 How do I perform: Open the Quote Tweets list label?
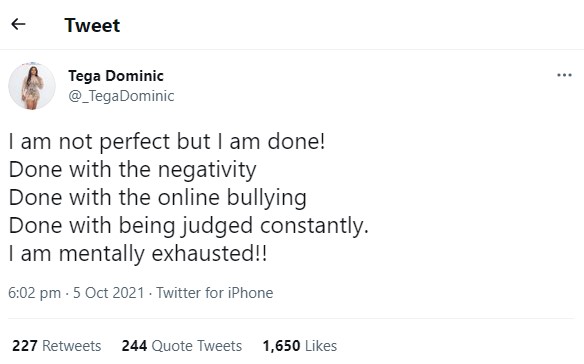[x=197, y=346]
